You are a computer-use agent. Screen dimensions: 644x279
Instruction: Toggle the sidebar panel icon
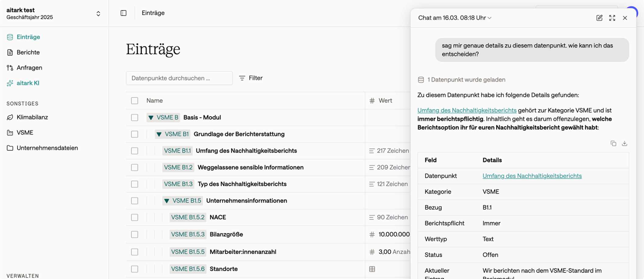(x=123, y=13)
